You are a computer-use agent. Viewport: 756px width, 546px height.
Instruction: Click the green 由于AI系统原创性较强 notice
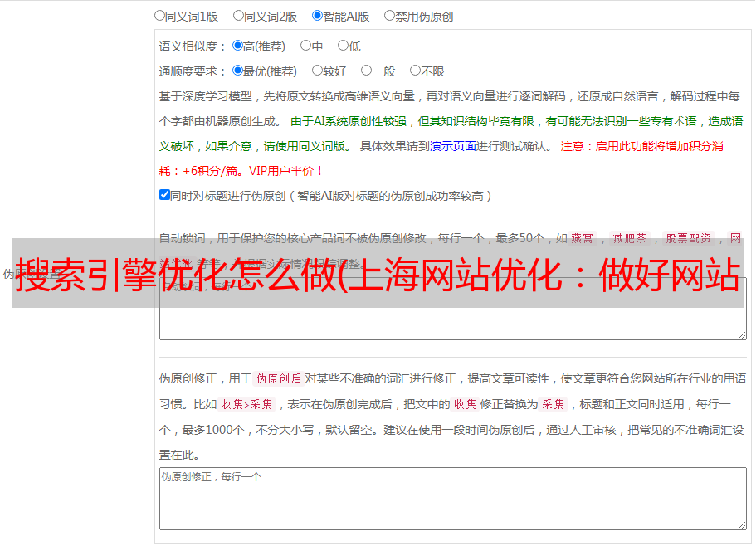point(451,134)
